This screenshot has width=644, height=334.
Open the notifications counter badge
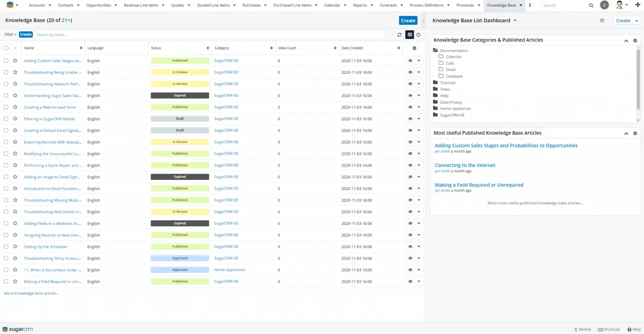(604, 5)
